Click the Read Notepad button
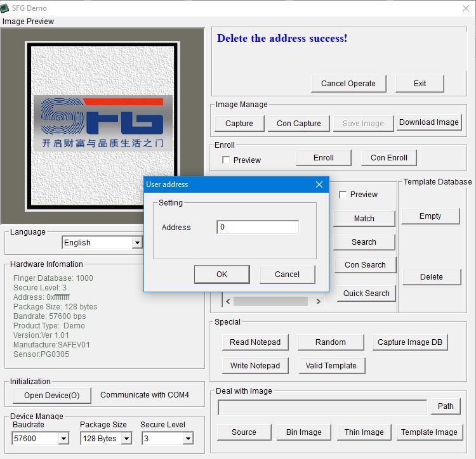 click(x=255, y=342)
